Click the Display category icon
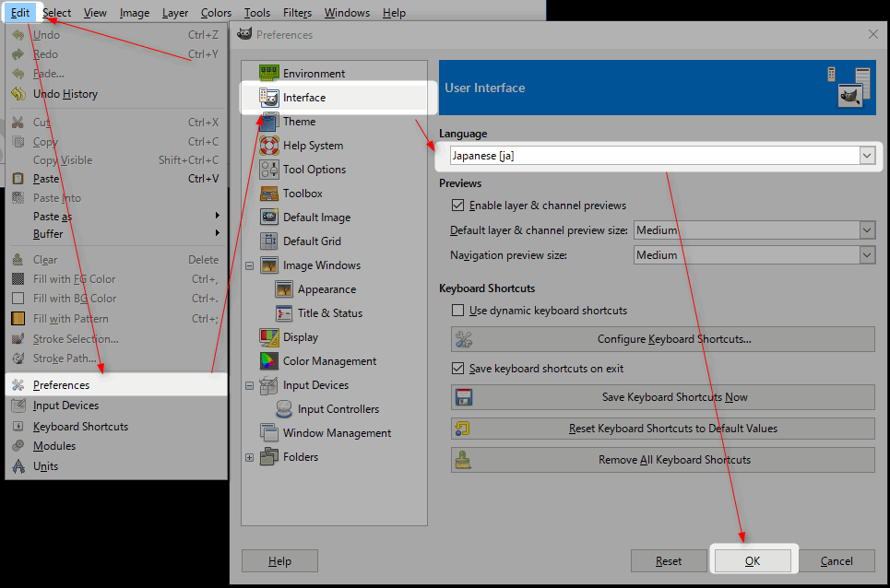This screenshot has width=890, height=588. [269, 337]
